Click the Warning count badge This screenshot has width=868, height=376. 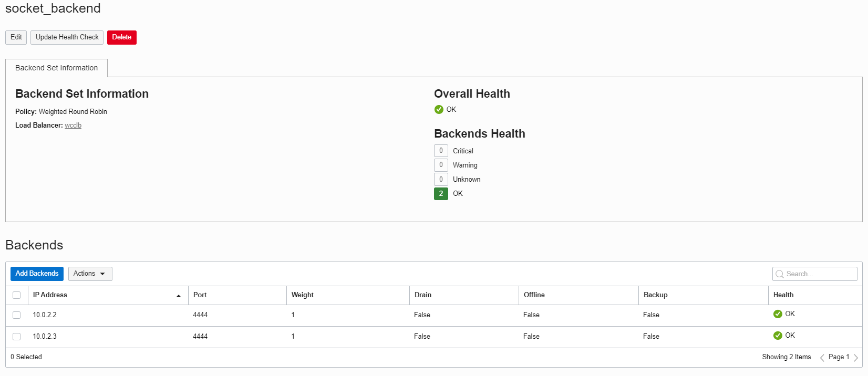click(441, 165)
